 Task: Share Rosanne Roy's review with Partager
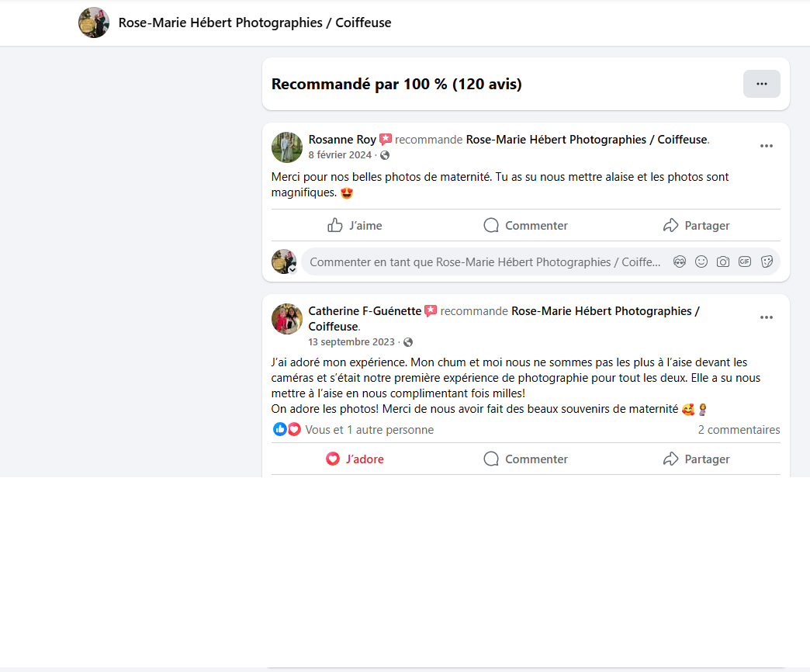696,225
